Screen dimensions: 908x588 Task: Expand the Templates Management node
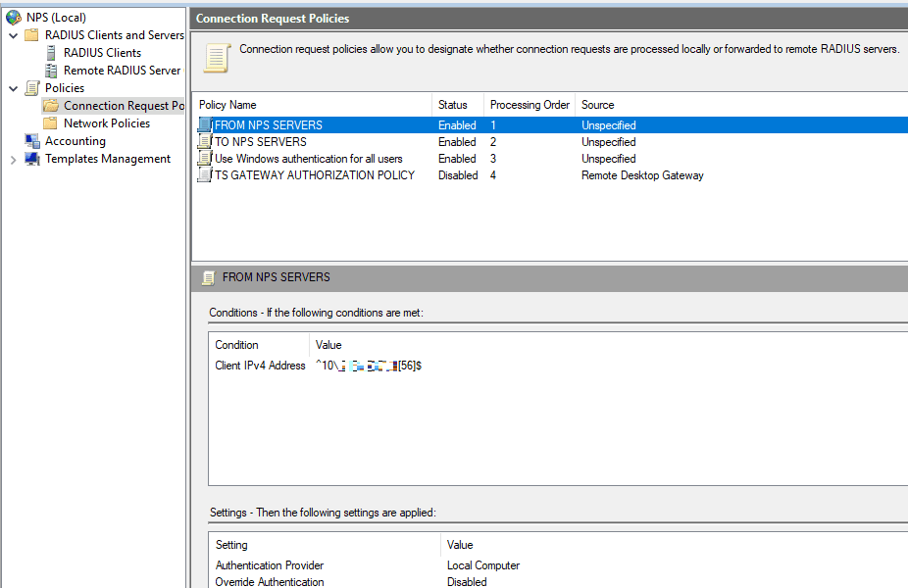pos(13,159)
